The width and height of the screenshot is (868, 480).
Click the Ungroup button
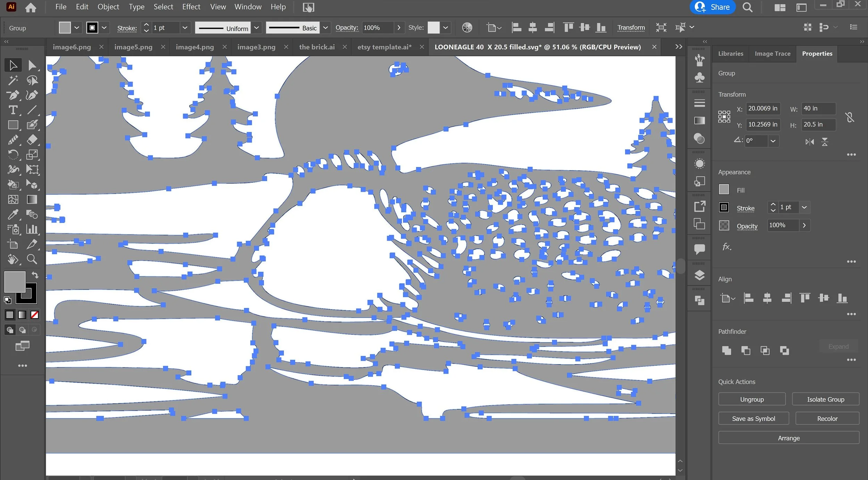[x=752, y=399]
